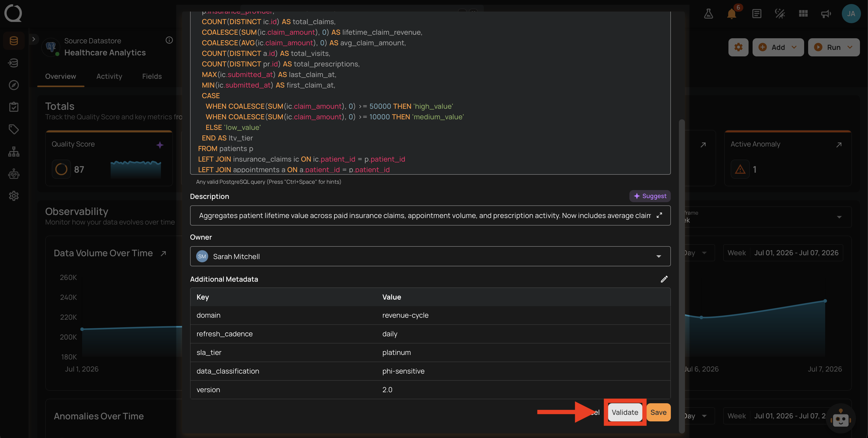The image size is (868, 438).
Task: Select the 'revenue-cycle' metadata value
Action: [405, 315]
